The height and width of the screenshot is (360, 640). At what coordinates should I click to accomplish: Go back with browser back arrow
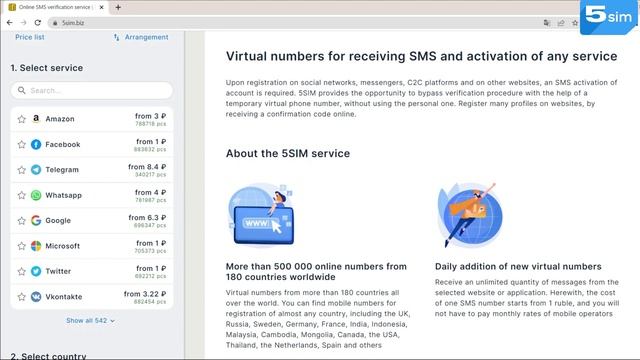point(10,23)
